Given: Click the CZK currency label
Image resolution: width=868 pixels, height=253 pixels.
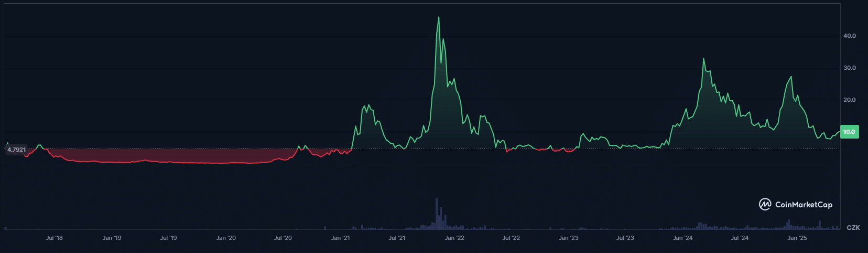Looking at the screenshot, I should [x=853, y=228].
